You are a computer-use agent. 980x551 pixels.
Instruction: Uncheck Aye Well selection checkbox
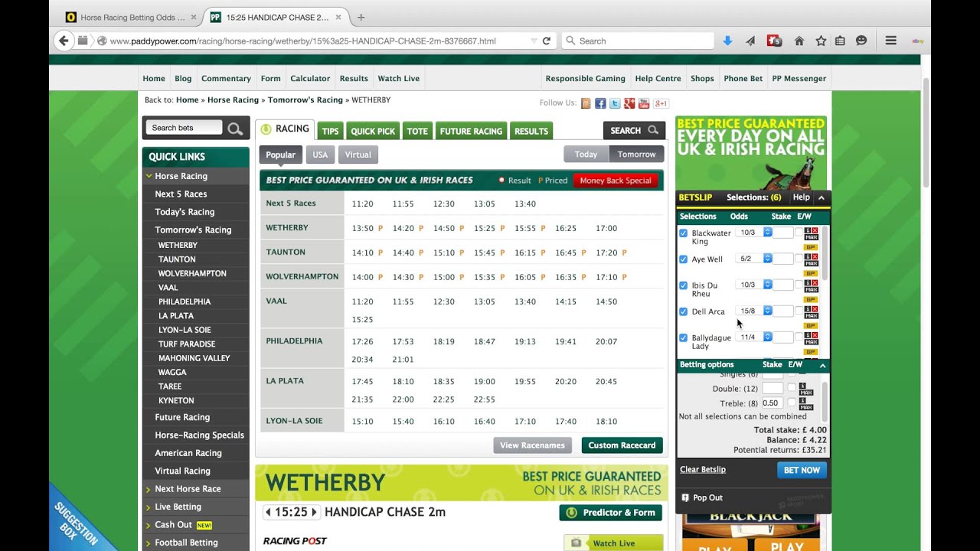point(683,259)
